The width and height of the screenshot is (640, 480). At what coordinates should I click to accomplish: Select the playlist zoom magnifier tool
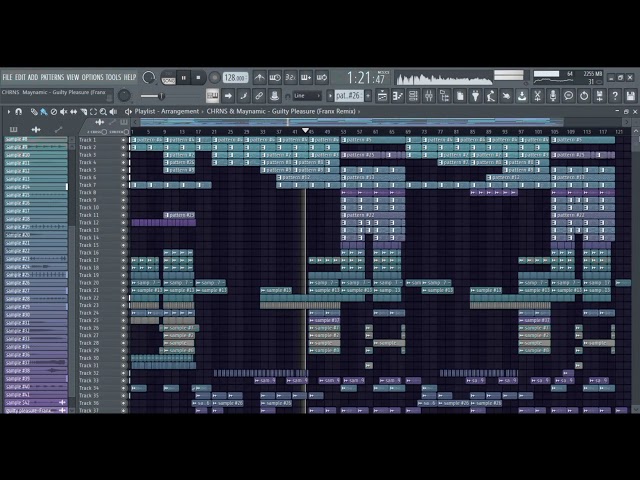pyautogui.click(x=103, y=111)
